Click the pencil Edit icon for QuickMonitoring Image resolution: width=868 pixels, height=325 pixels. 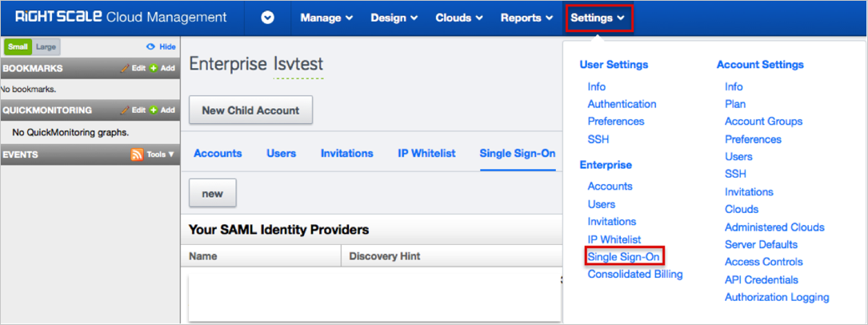coord(125,110)
